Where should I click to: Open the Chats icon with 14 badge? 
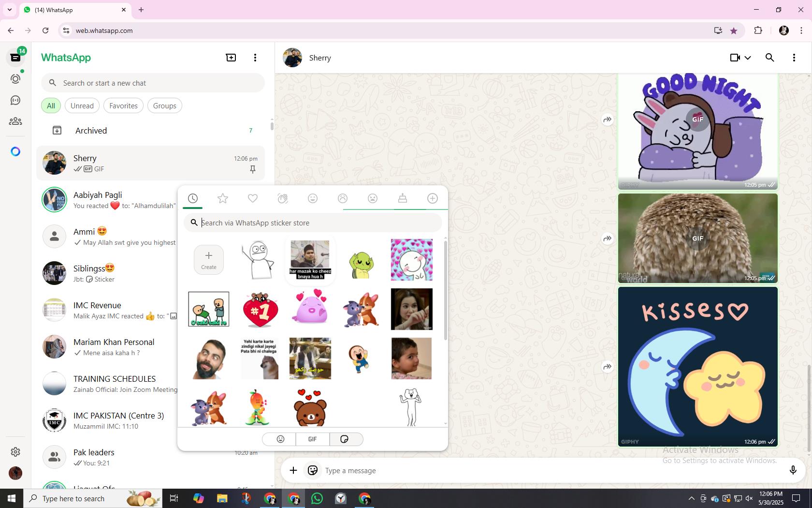(15, 57)
